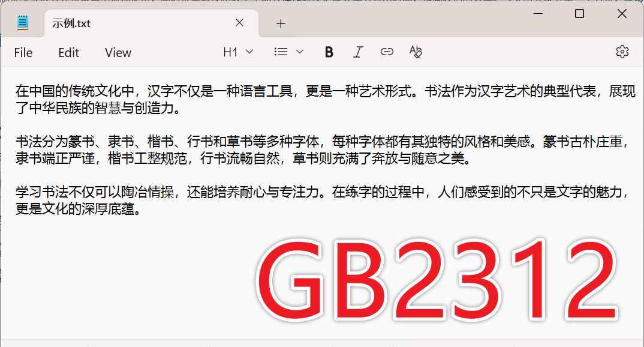
Task: Select the italic I formatting icon
Action: coord(358,52)
